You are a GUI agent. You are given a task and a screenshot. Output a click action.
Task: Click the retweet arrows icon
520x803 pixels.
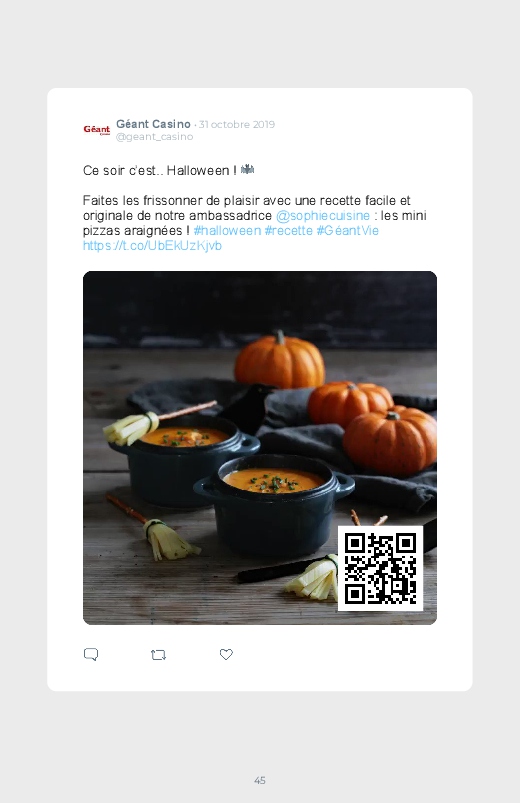point(158,654)
